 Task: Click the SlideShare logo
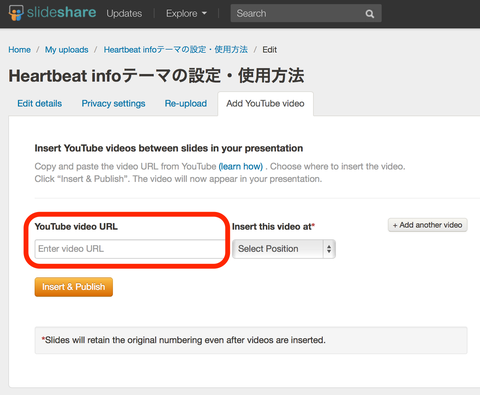tap(52, 13)
